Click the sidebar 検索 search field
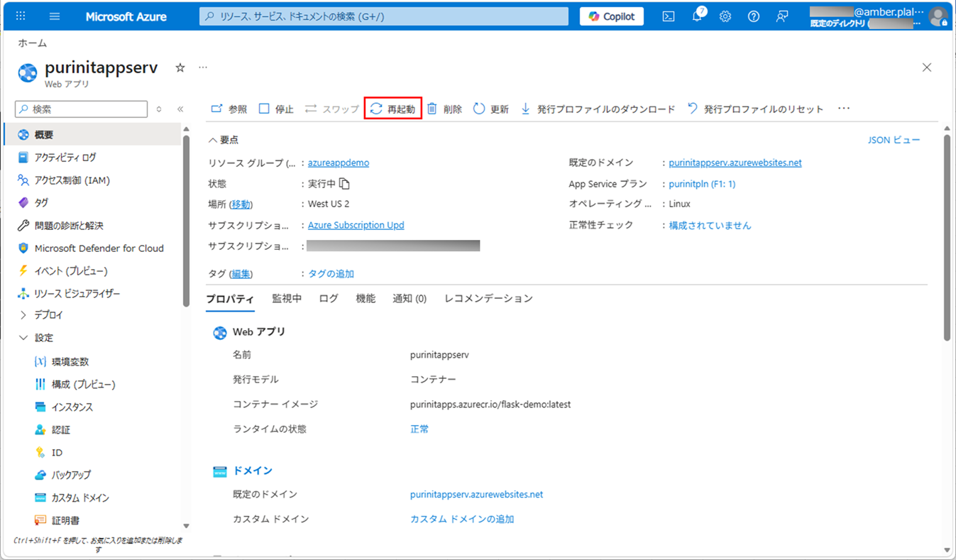Viewport: 956px width, 560px height. 80,109
